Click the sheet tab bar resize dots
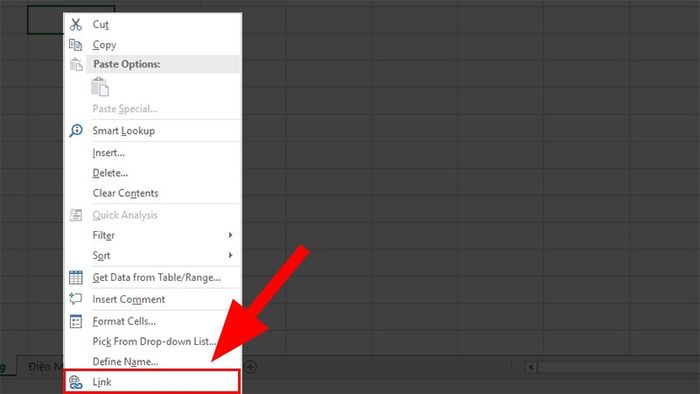Screen dimensions: 700x394 (511, 367)
